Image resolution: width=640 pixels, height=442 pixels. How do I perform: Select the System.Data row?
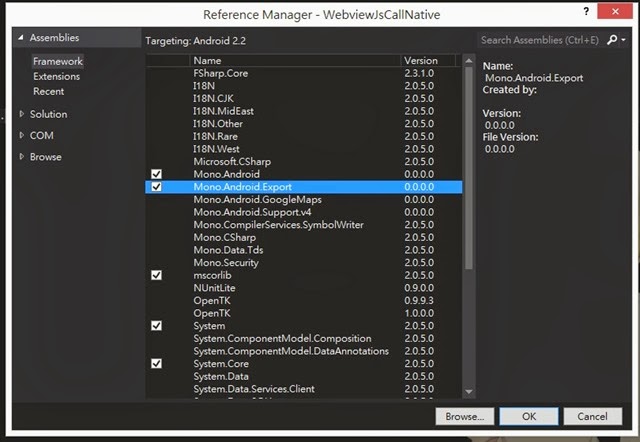(304, 377)
